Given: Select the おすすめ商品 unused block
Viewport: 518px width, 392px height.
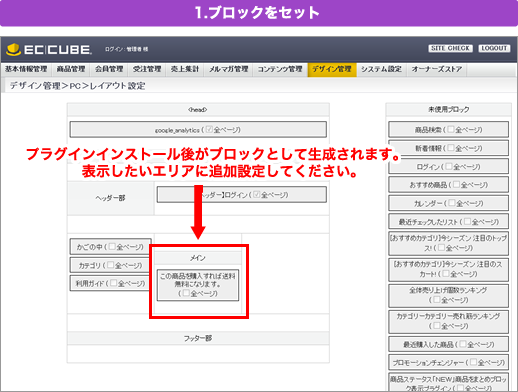Looking at the screenshot, I should (448, 185).
